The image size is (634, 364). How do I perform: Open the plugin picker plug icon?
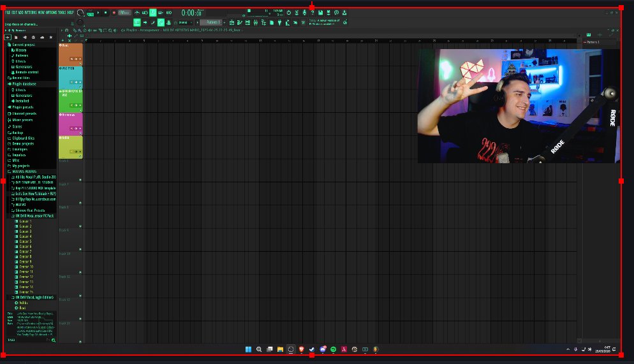pos(279,22)
